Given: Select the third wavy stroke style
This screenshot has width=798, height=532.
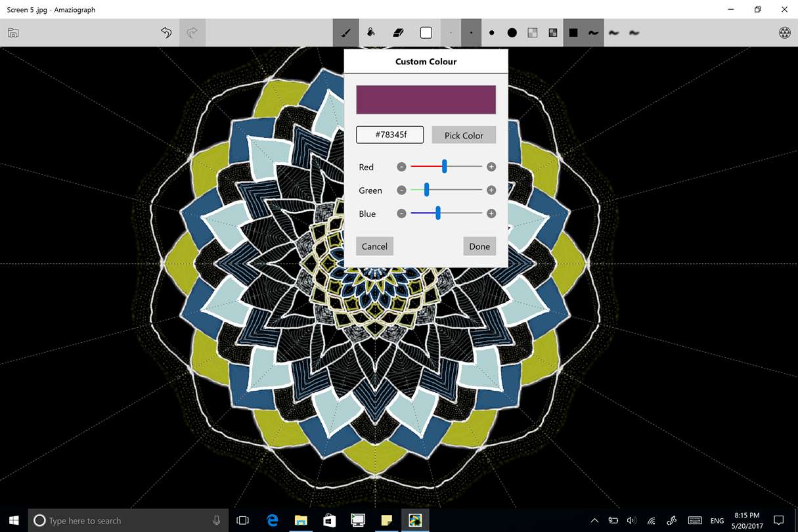Looking at the screenshot, I should (x=634, y=33).
